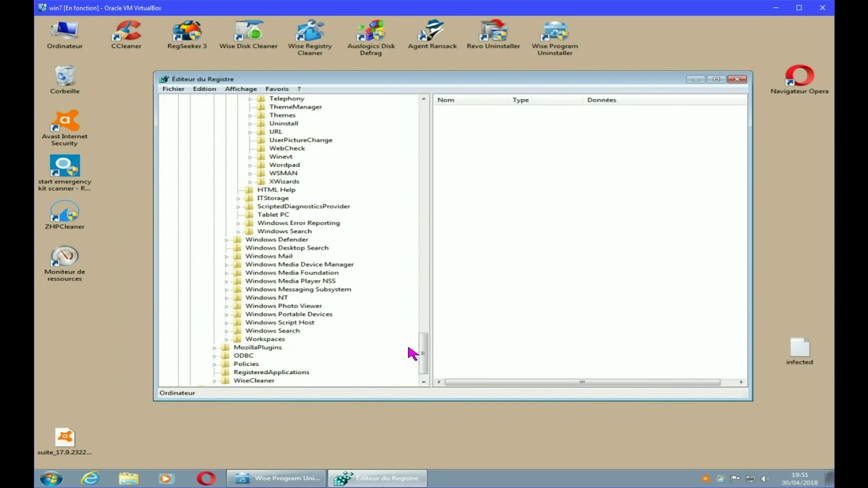Launch Internet Explorer from the taskbar
This screenshot has height=488, width=868.
pos(90,478)
